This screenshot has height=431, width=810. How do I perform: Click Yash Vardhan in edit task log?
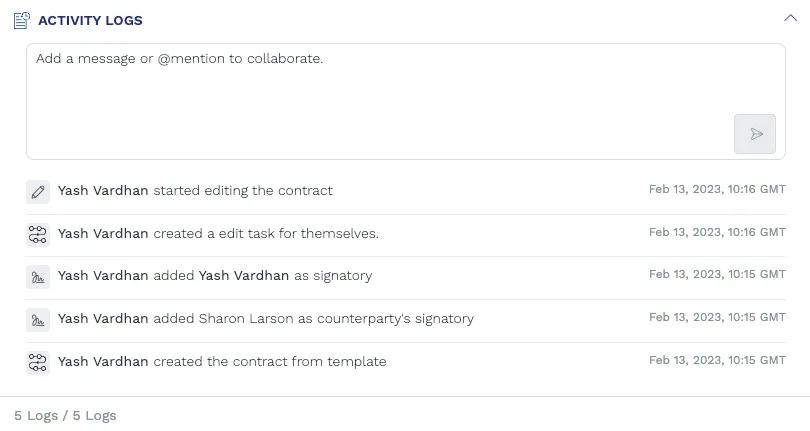[103, 234]
